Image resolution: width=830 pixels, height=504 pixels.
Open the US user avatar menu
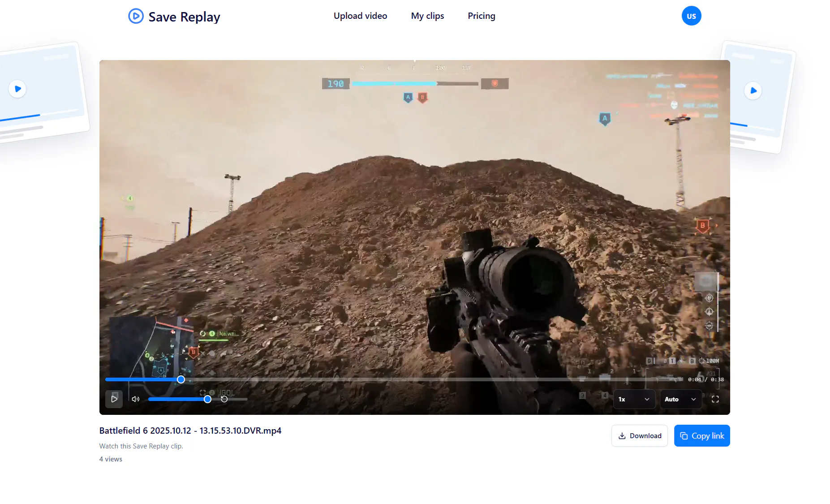click(691, 16)
